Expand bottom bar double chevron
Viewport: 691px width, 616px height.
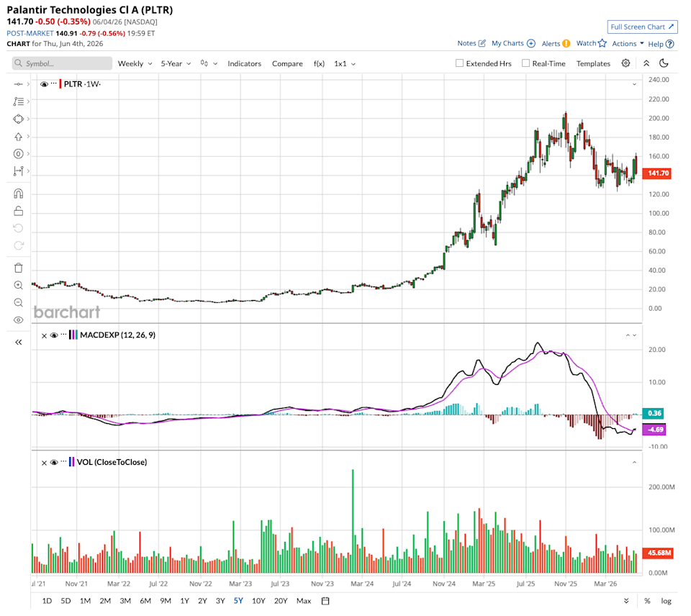tap(626, 601)
